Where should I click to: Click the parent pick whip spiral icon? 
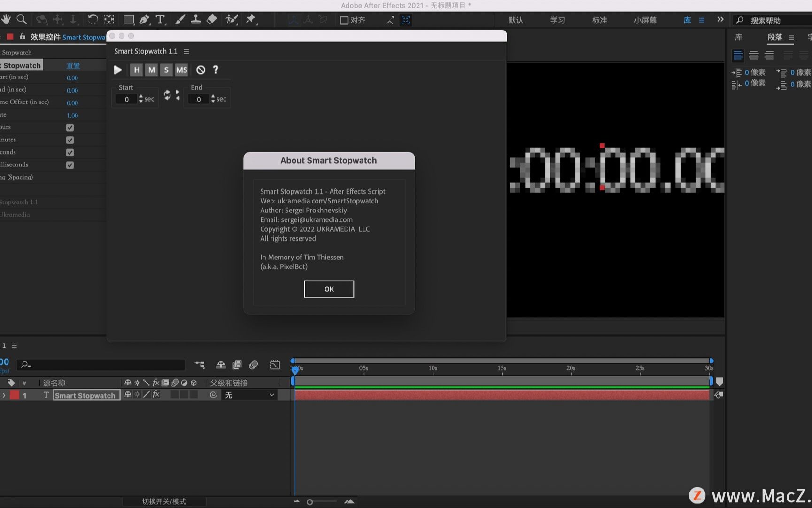pos(214,395)
